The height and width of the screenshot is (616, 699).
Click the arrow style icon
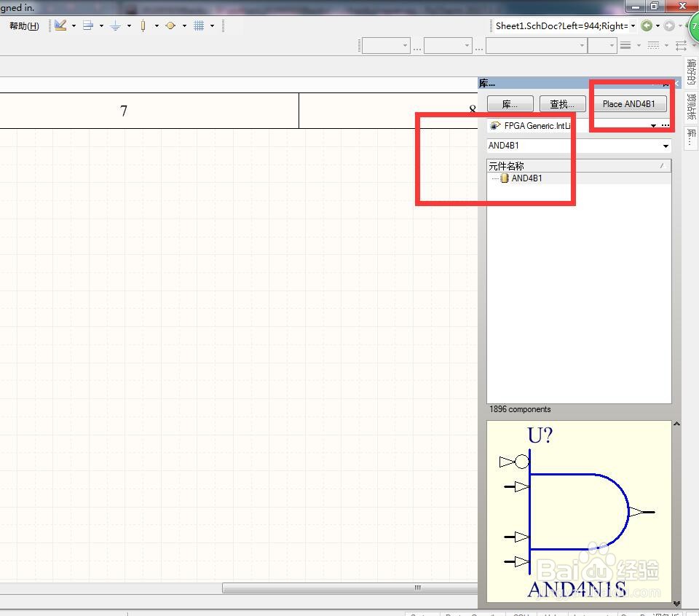pos(682,45)
